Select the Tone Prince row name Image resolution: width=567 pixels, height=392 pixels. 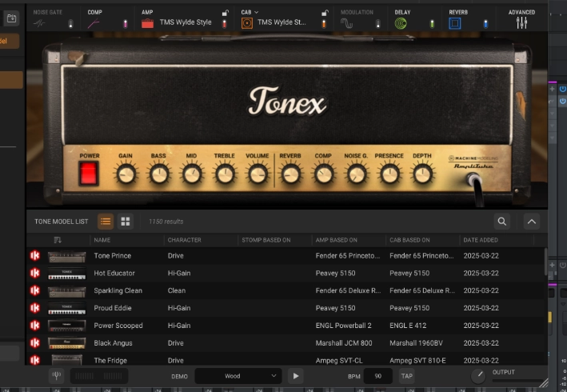point(113,256)
